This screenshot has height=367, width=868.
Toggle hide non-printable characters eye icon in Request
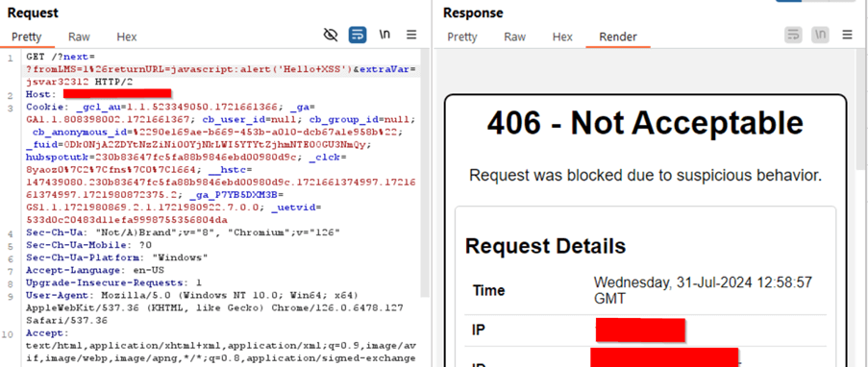(331, 35)
